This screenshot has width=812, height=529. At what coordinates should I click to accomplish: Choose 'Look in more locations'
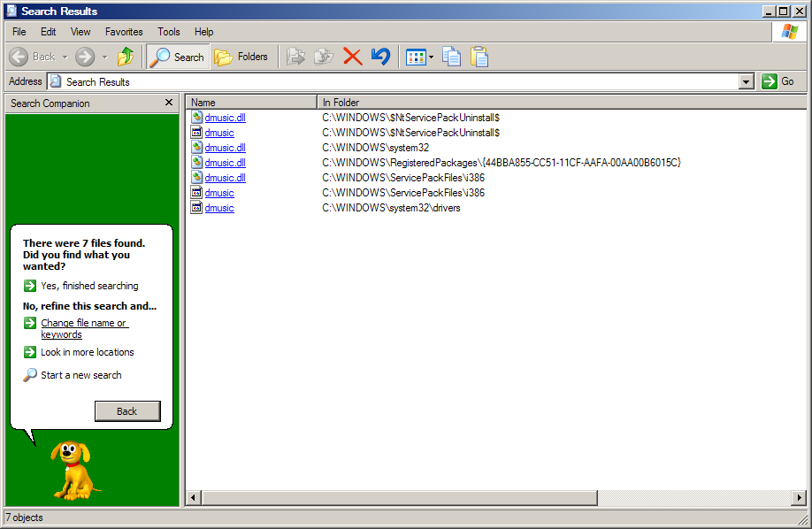coord(88,352)
